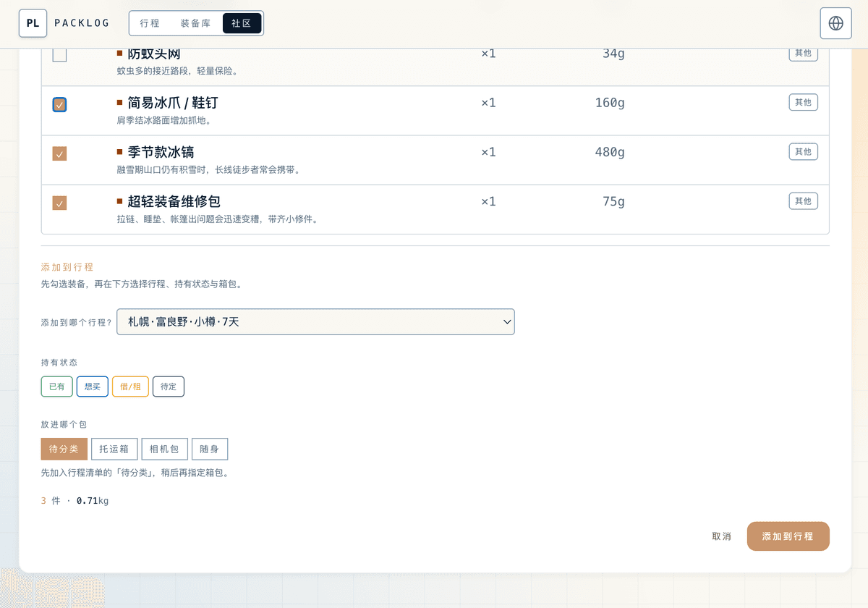
Task: Click the 放进哪个包 label
Action: [64, 424]
